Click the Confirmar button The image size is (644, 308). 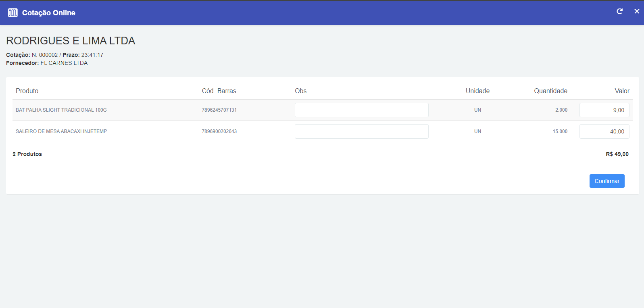[606, 181]
